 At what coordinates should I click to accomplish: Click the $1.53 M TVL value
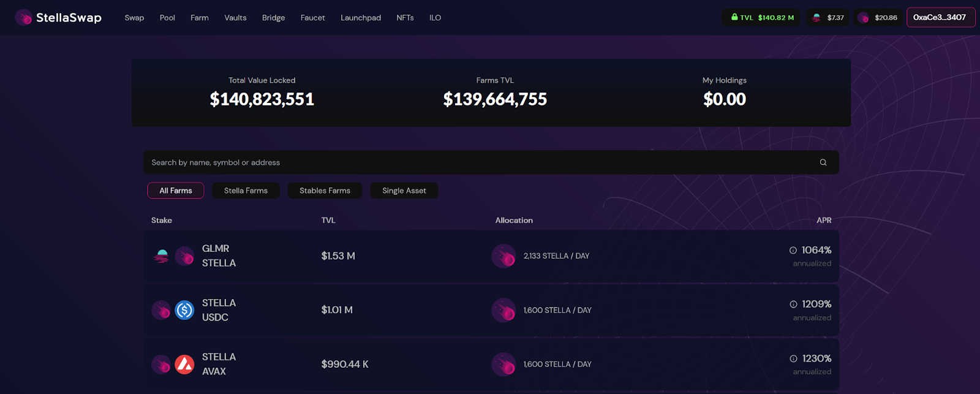coord(338,256)
